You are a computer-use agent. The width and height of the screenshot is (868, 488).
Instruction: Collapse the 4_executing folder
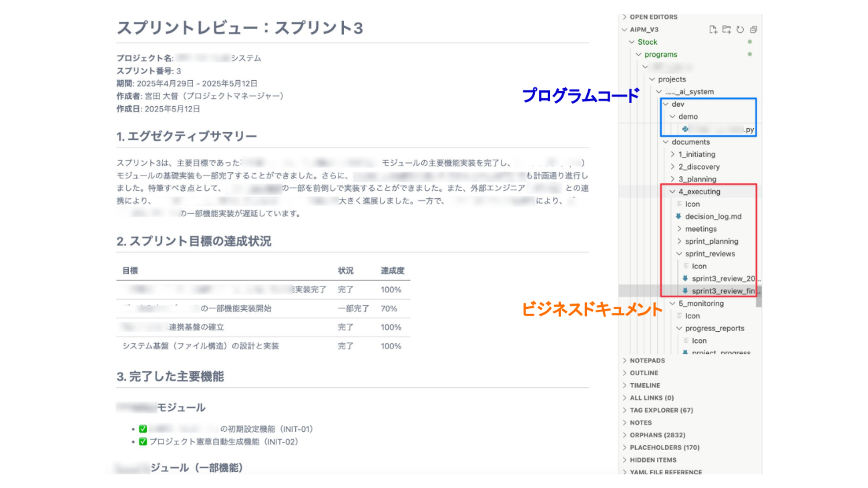(673, 192)
